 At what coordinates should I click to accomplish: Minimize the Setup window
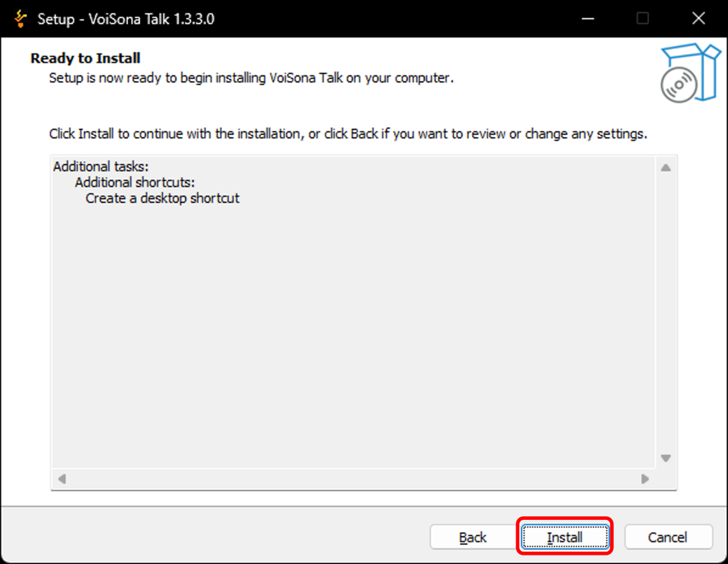(x=588, y=18)
